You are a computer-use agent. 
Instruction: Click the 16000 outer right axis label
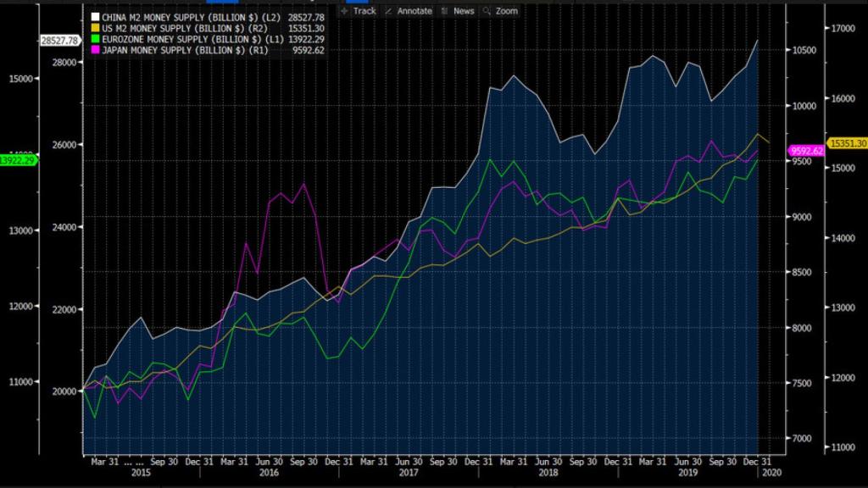843,98
